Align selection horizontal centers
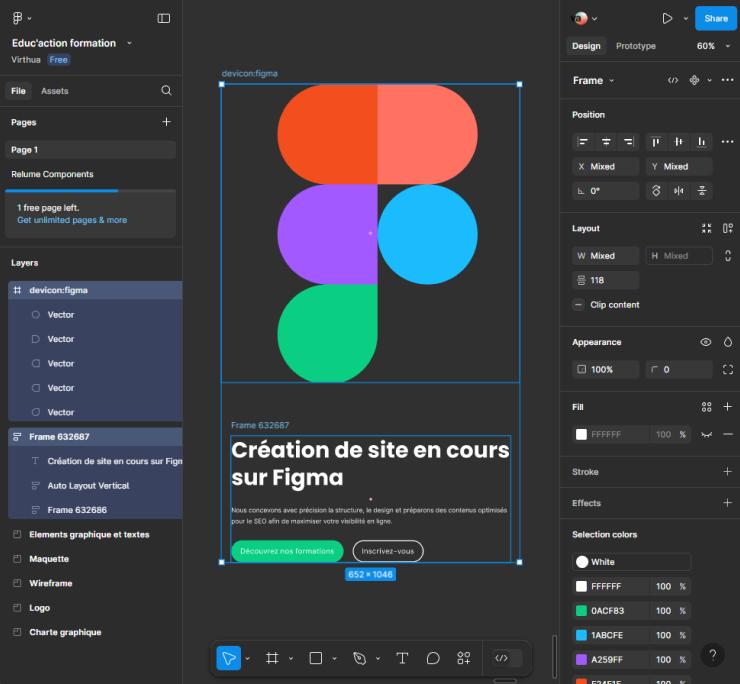Viewport: 740px width, 684px height. (606, 142)
